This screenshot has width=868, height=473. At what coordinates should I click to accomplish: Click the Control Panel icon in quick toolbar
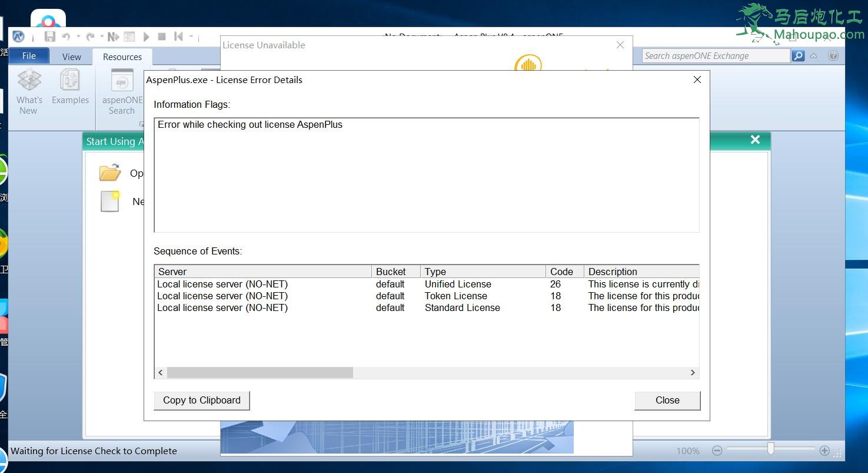[x=129, y=37]
